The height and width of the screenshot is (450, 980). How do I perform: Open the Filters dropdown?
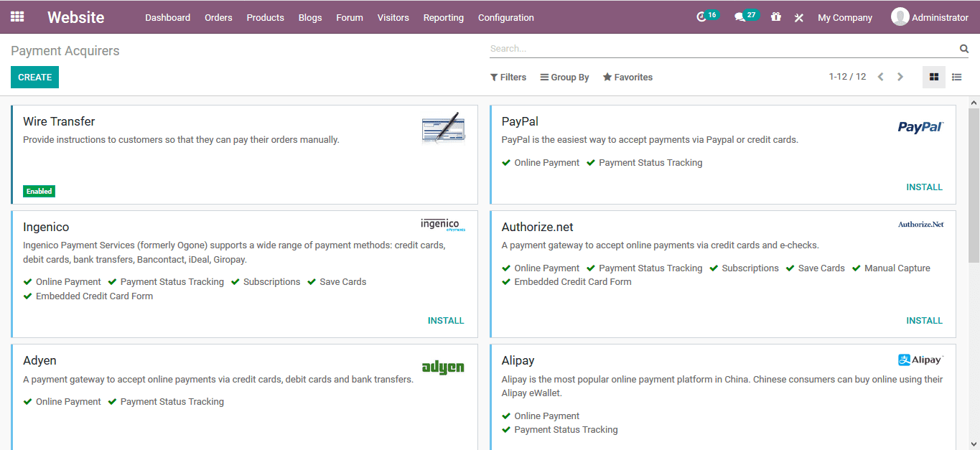click(x=508, y=77)
